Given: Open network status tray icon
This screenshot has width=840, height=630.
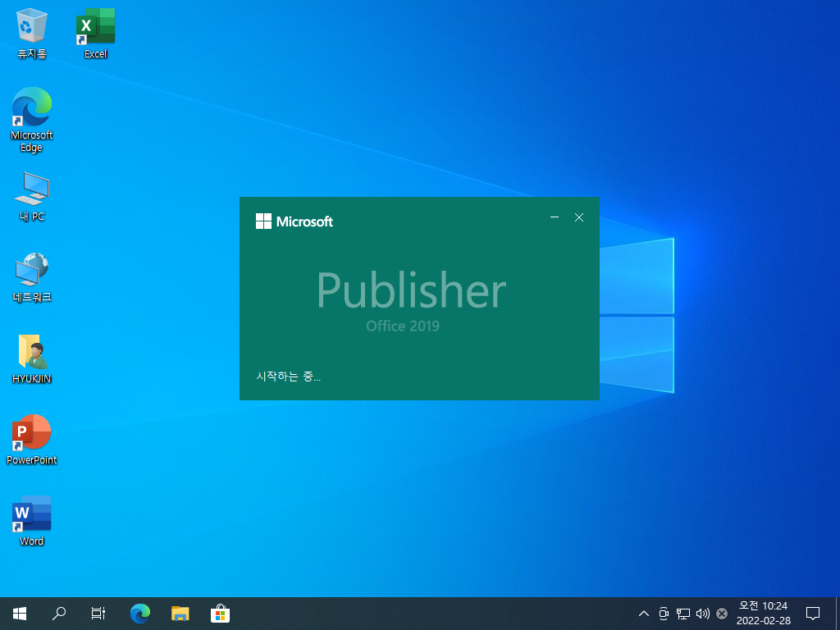Looking at the screenshot, I should [683, 614].
